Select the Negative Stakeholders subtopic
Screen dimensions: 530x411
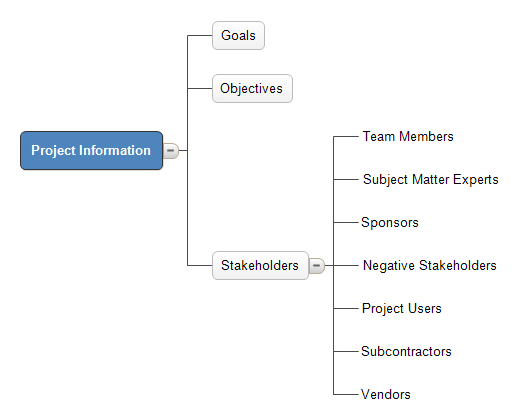pos(430,266)
